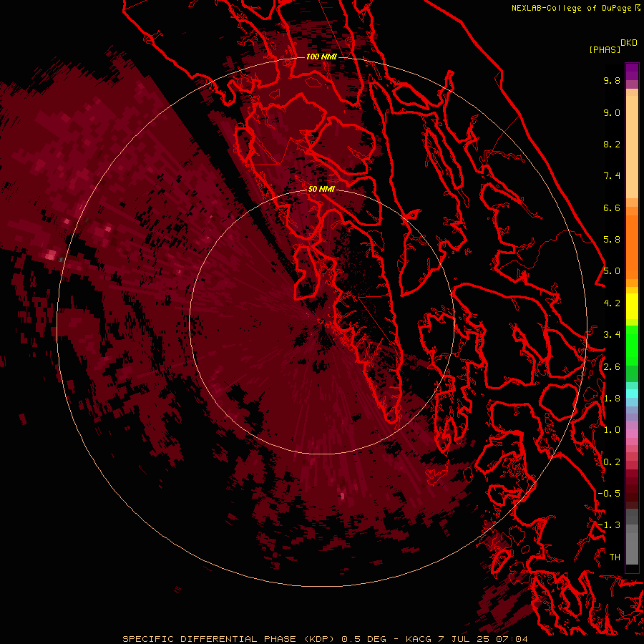Pick the pink band of the color bar
Viewport: 644px width, 644px height.
632,434
